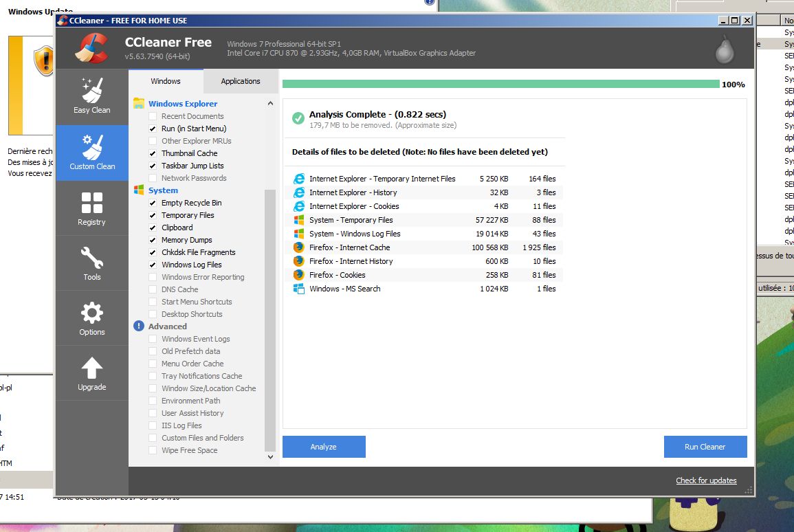The width and height of the screenshot is (794, 532).
Task: Click the Analyze button
Action: (x=323, y=446)
